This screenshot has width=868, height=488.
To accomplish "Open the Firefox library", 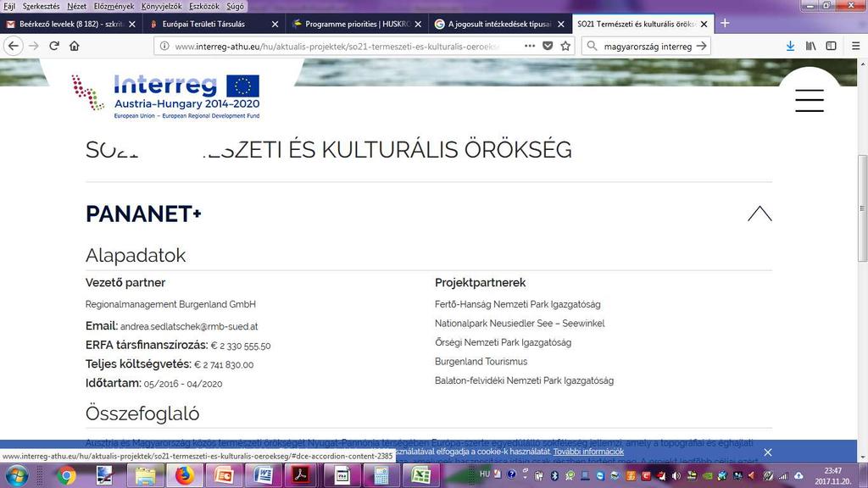I will (x=811, y=46).
